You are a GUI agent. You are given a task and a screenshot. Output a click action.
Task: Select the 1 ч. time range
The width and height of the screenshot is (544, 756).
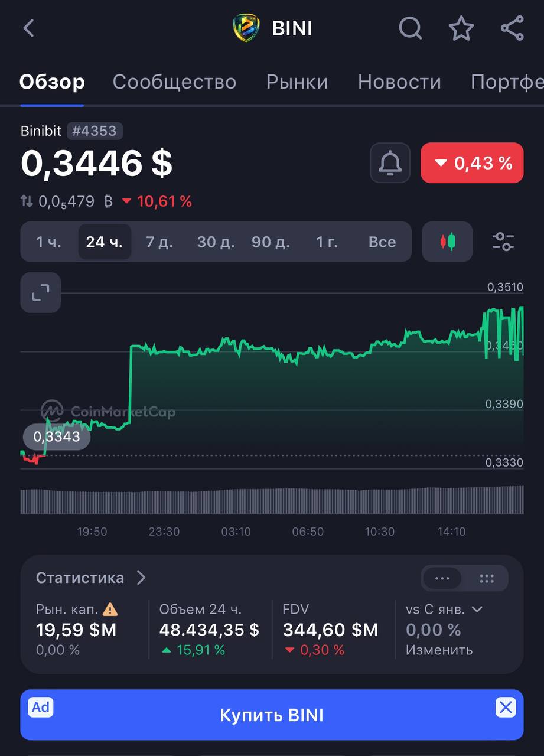point(48,242)
